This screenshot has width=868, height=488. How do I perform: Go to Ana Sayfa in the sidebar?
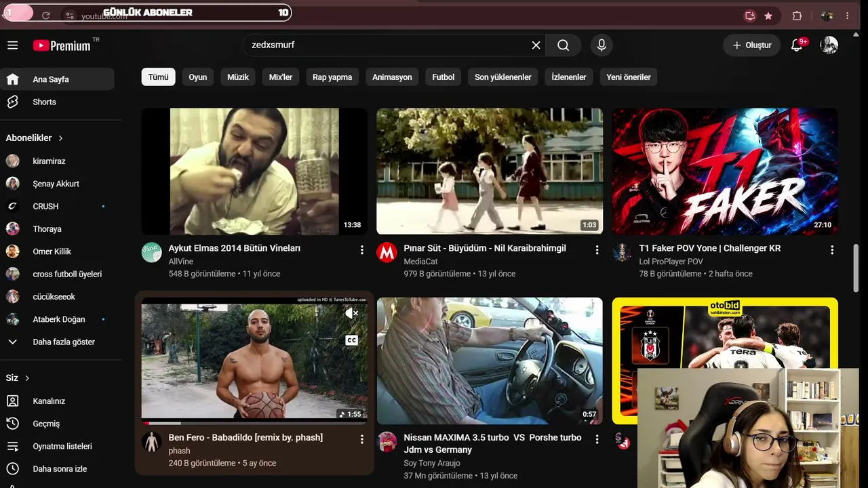[x=57, y=79]
